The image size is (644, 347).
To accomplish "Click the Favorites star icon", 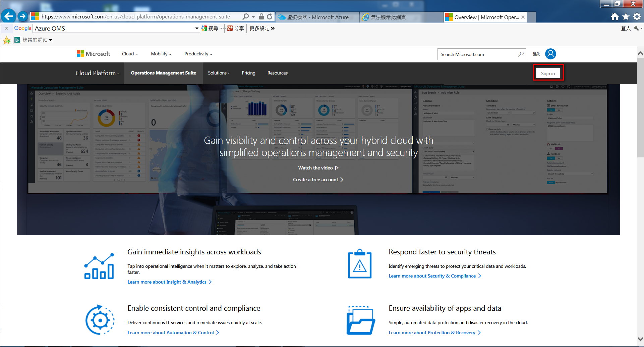I will [x=627, y=16].
